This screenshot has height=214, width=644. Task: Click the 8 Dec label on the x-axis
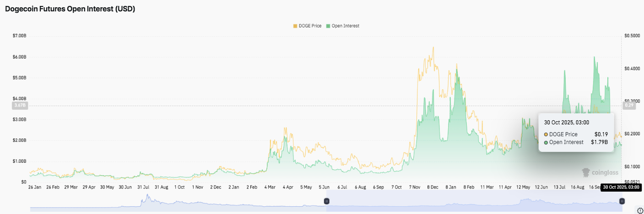[x=433, y=187]
